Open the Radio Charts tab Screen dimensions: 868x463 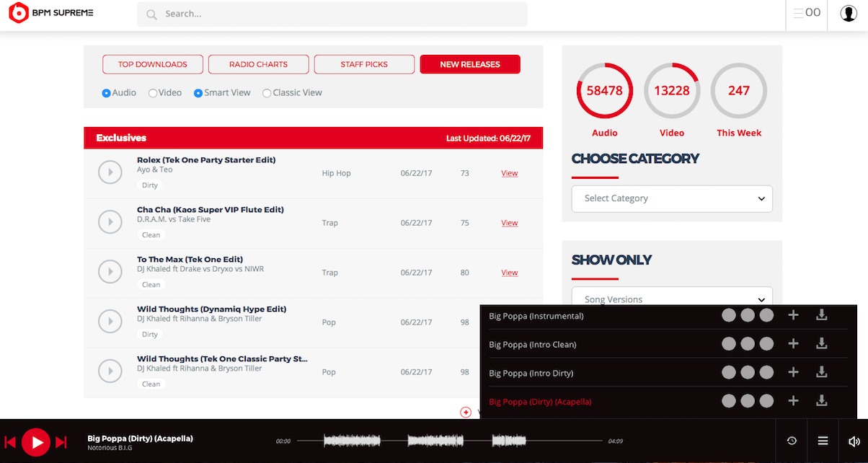click(x=259, y=64)
